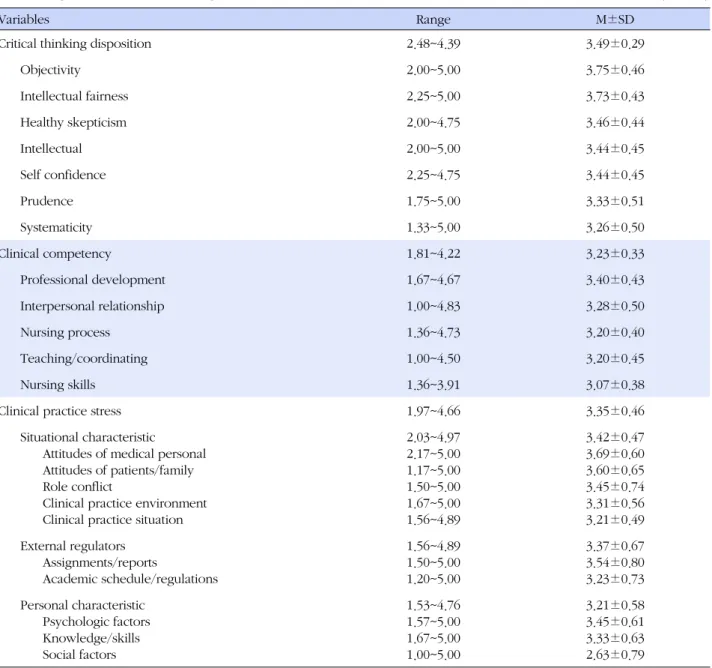Click the 'Prudence' row label

point(46,201)
